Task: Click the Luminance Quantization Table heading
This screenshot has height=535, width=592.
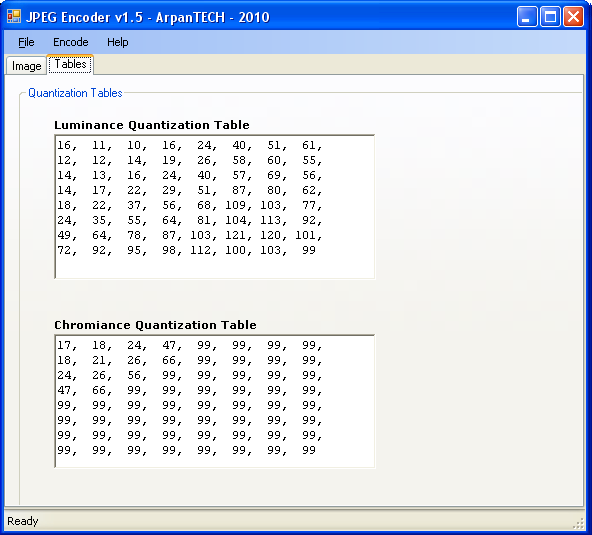Action: [x=152, y=125]
